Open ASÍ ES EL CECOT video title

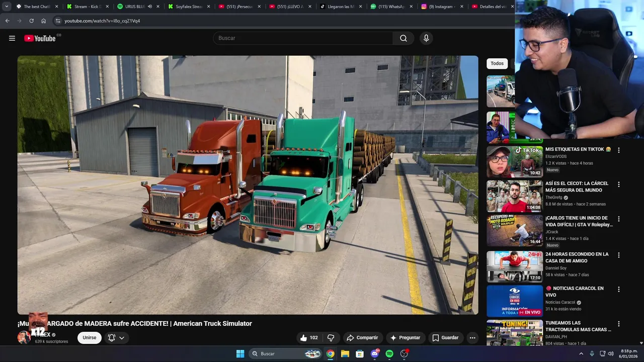point(577,187)
